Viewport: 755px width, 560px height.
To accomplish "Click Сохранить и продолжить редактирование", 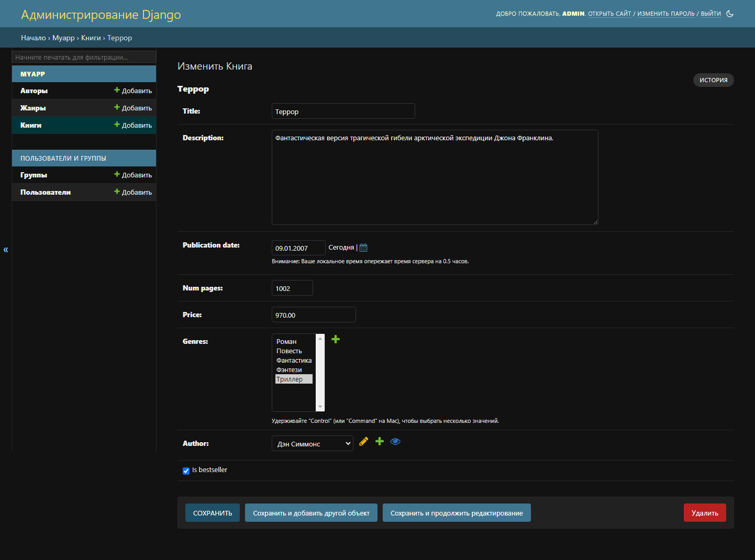I will tap(457, 513).
